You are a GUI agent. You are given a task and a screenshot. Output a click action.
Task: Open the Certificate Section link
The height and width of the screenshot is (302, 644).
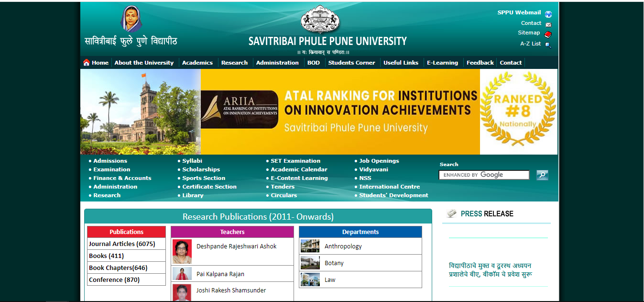[209, 187]
